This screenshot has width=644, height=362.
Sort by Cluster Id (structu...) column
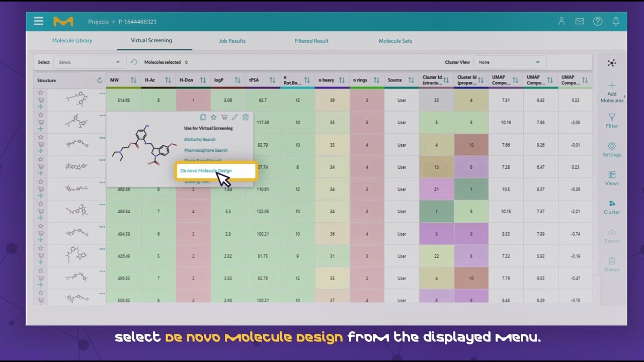tap(446, 80)
